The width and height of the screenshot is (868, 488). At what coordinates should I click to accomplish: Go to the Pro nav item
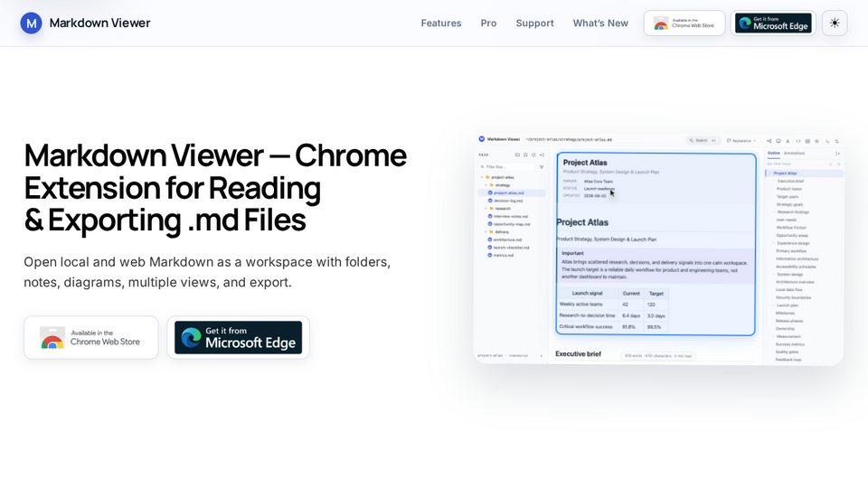[488, 23]
